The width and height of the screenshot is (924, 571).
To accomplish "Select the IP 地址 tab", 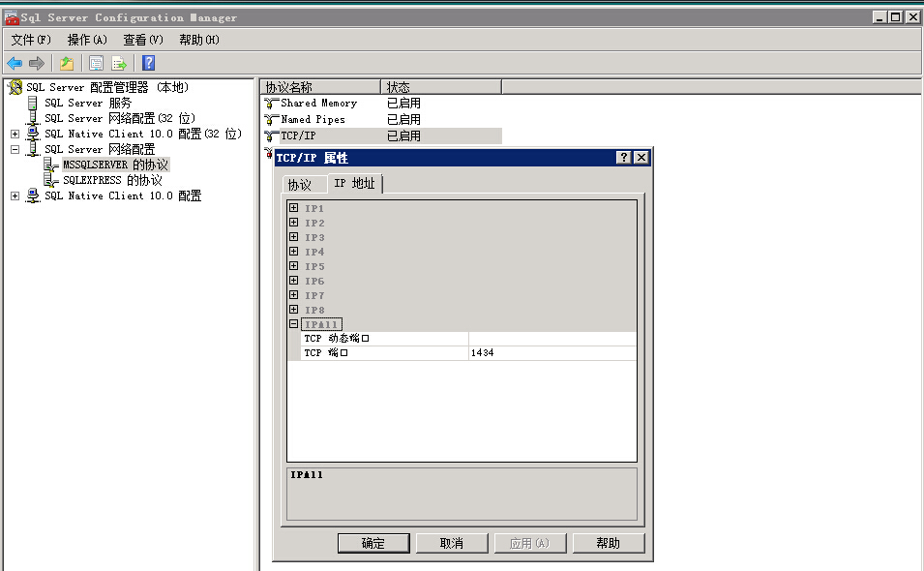I will (354, 183).
